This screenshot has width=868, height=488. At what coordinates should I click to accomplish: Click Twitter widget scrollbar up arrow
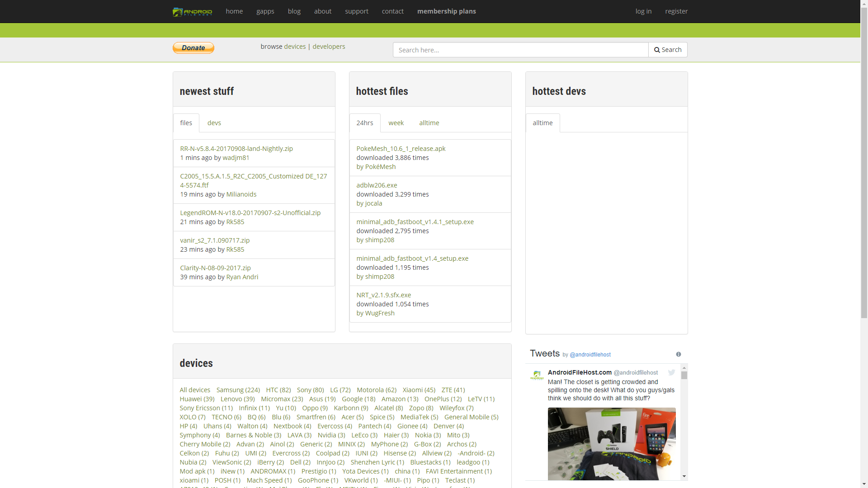pyautogui.click(x=684, y=367)
